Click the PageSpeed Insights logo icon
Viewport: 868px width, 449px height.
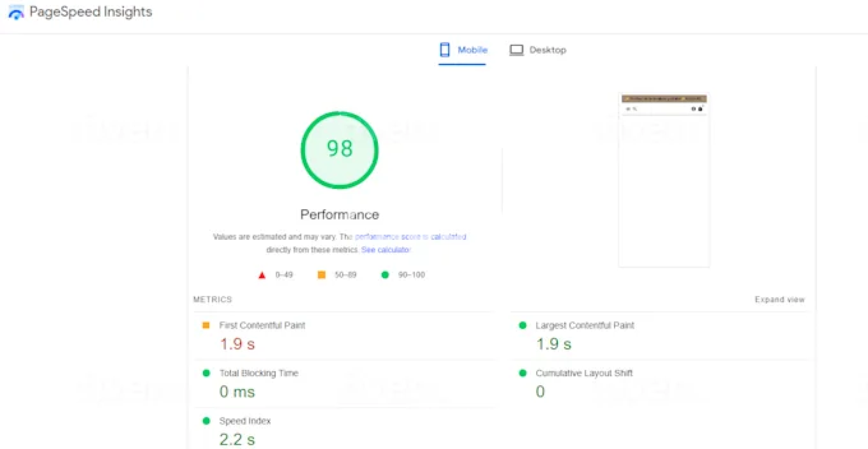[x=16, y=13]
